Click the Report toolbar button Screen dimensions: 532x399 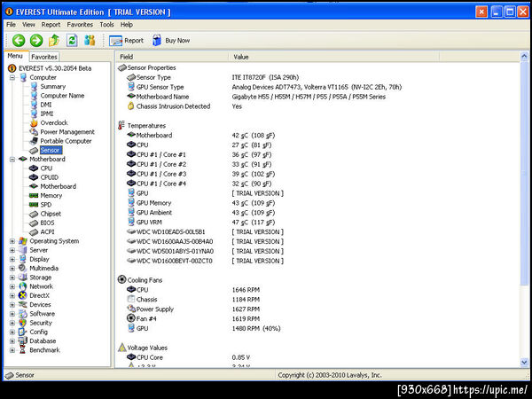126,41
